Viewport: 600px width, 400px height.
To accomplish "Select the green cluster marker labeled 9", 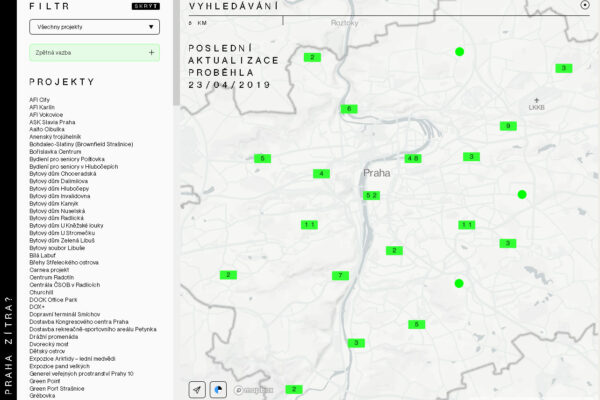I will tap(508, 126).
